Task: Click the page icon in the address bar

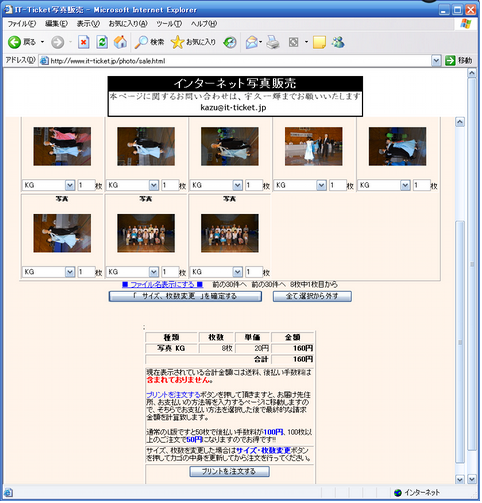Action: coord(44,61)
